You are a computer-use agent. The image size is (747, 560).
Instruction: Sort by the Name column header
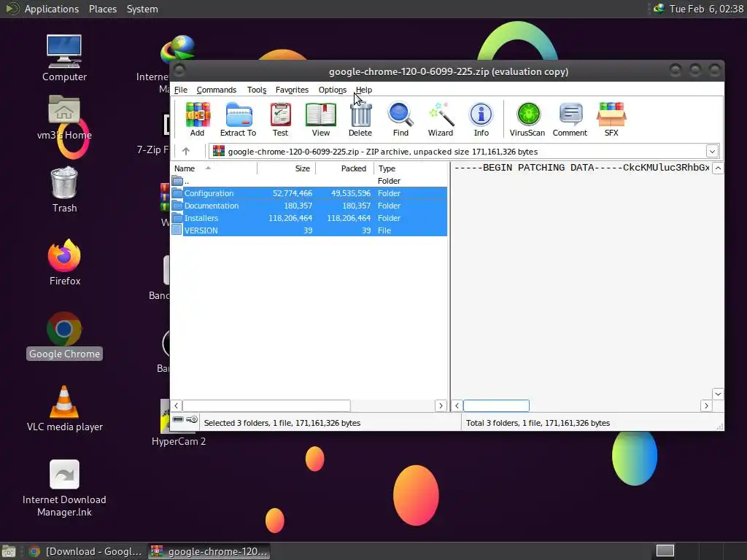pyautogui.click(x=214, y=168)
